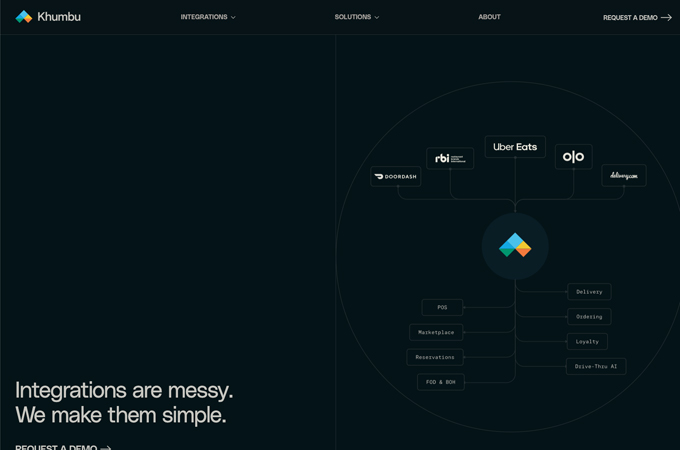
Task: Select the delivery.com logo box
Action: [x=624, y=176]
